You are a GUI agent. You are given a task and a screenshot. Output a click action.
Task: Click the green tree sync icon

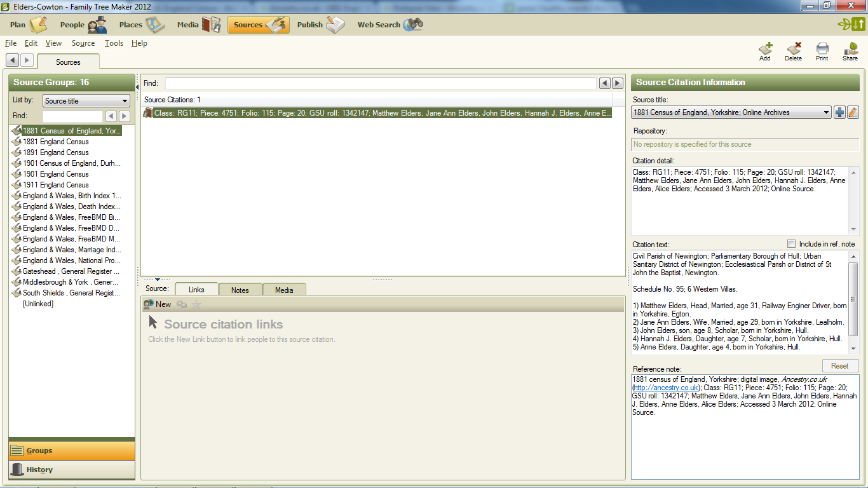click(x=851, y=25)
